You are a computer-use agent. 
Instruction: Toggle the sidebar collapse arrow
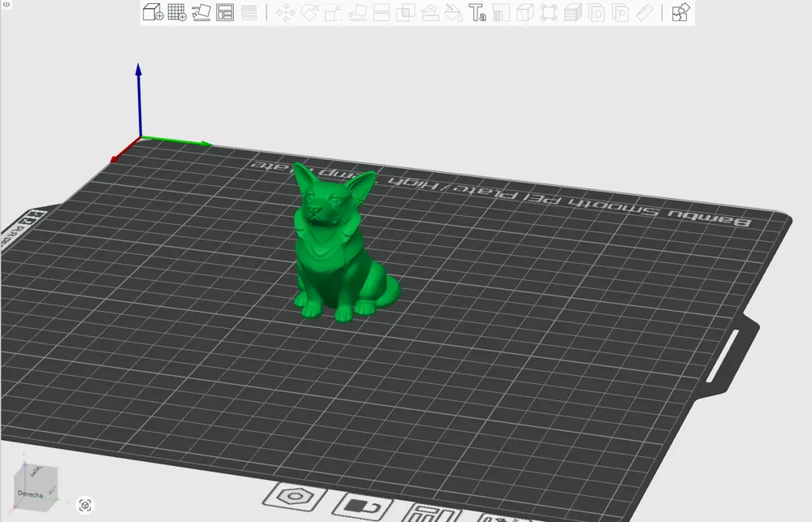(6, 5)
